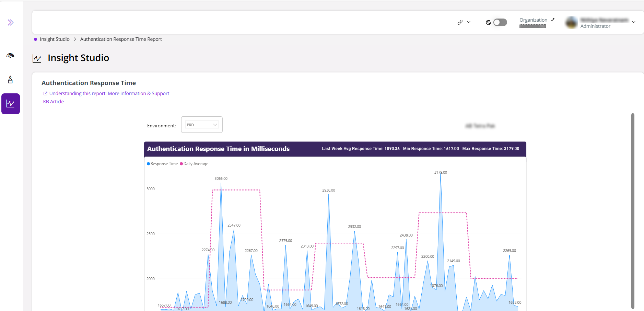The image size is (644, 311).
Task: Toggle Response Time legend series
Action: (162, 164)
